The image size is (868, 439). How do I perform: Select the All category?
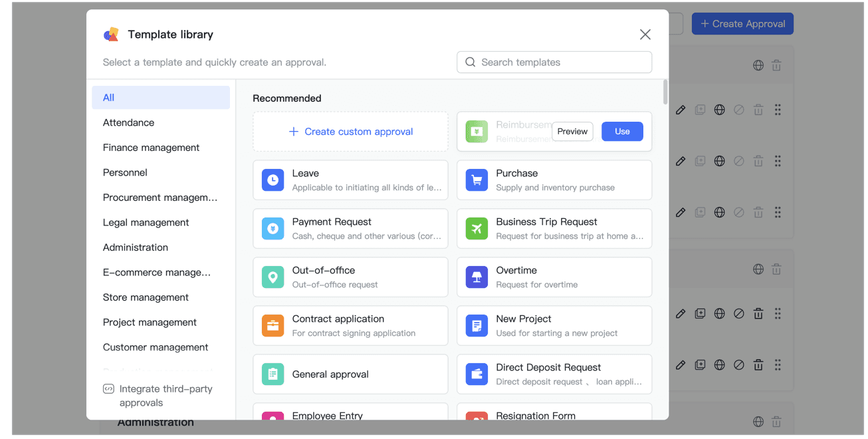161,98
